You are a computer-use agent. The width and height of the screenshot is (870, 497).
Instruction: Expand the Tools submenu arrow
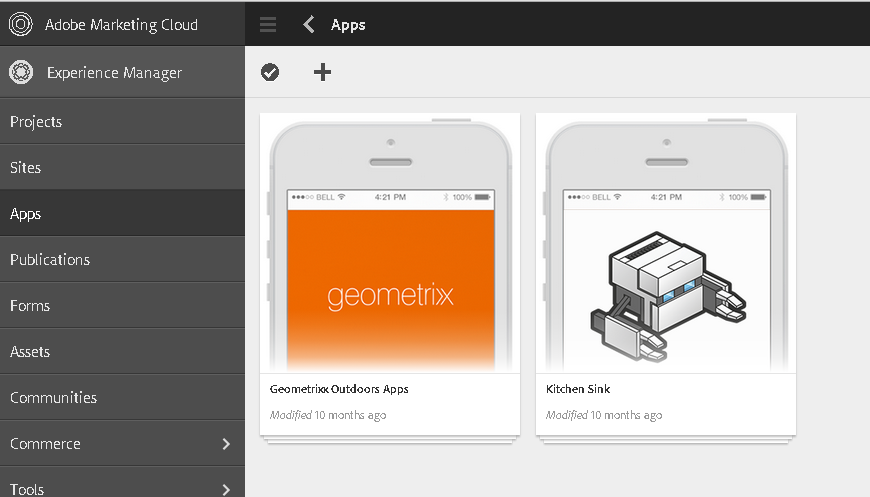point(226,489)
